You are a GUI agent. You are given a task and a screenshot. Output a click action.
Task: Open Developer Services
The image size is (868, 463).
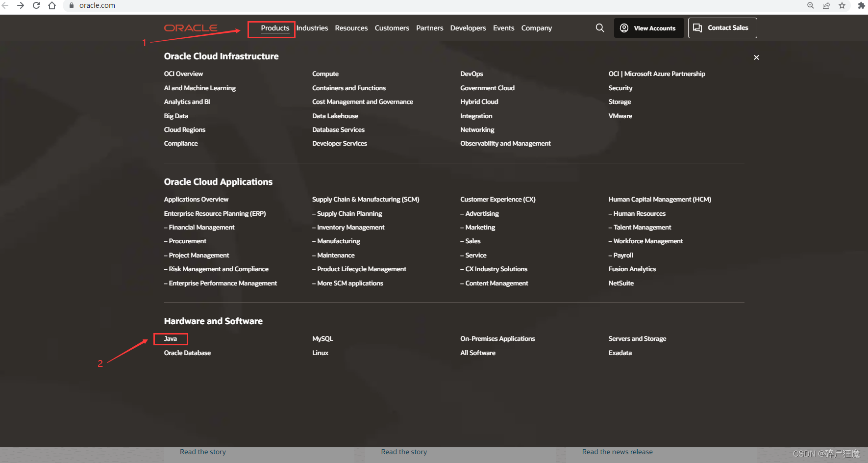pyautogui.click(x=340, y=143)
